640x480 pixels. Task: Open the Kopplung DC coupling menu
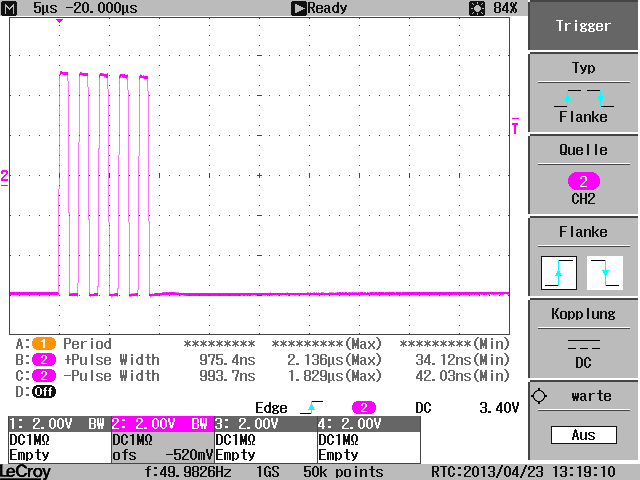583,338
